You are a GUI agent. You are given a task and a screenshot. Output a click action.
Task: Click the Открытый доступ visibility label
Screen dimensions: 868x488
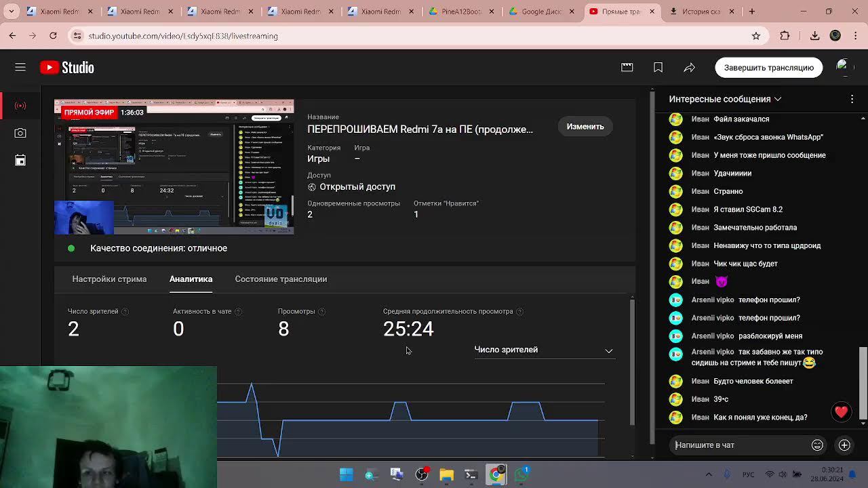(357, 187)
